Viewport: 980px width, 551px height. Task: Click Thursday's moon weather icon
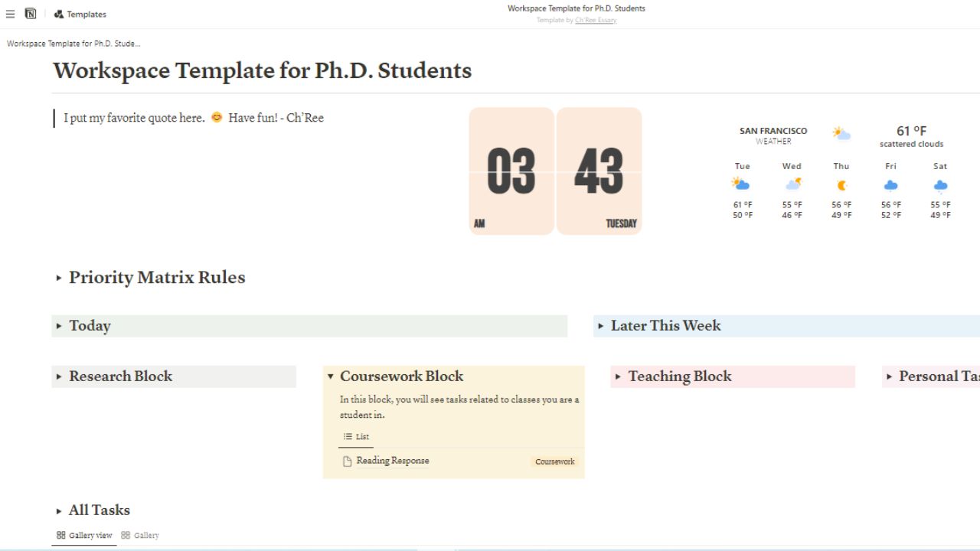pos(841,184)
